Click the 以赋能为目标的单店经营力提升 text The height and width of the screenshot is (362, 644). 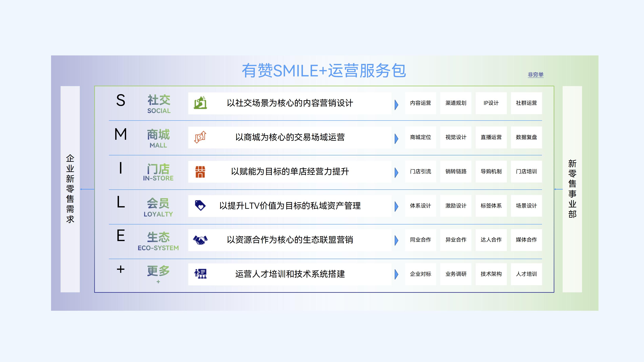290,172
